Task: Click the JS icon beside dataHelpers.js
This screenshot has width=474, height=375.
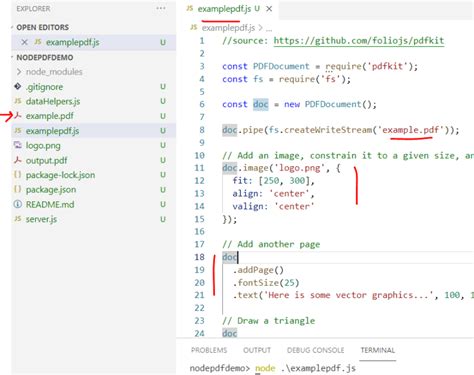Action: pyautogui.click(x=18, y=101)
